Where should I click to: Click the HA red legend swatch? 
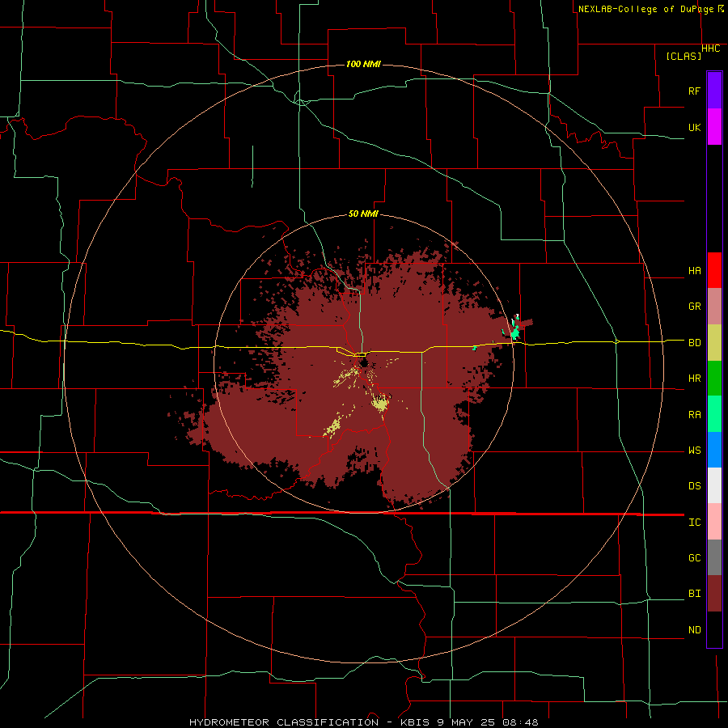(x=714, y=270)
